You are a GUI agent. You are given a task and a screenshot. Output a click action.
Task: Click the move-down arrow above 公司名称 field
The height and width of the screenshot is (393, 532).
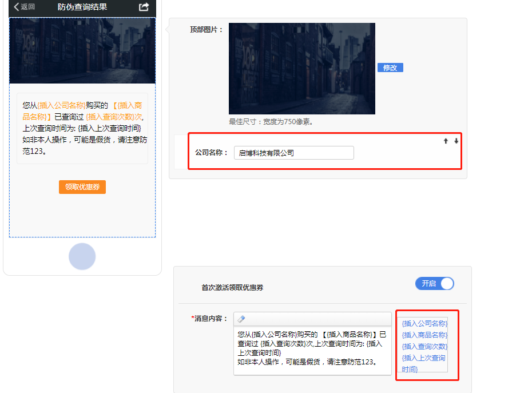tap(456, 141)
